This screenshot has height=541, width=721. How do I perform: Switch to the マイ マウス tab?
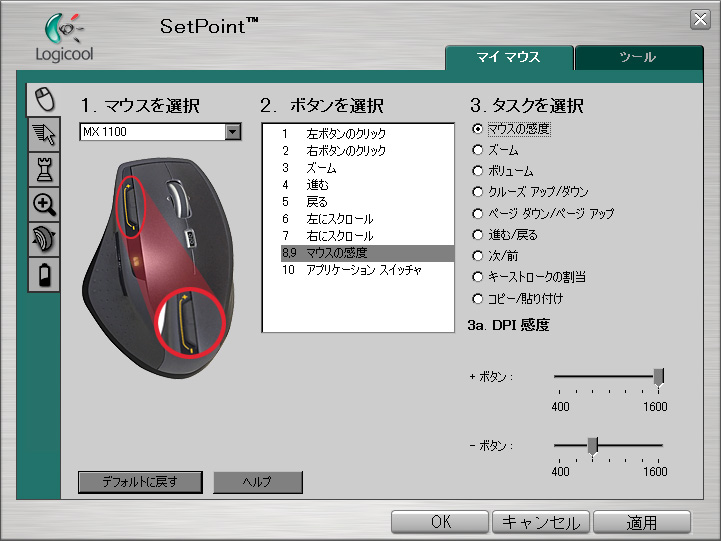coord(509,57)
